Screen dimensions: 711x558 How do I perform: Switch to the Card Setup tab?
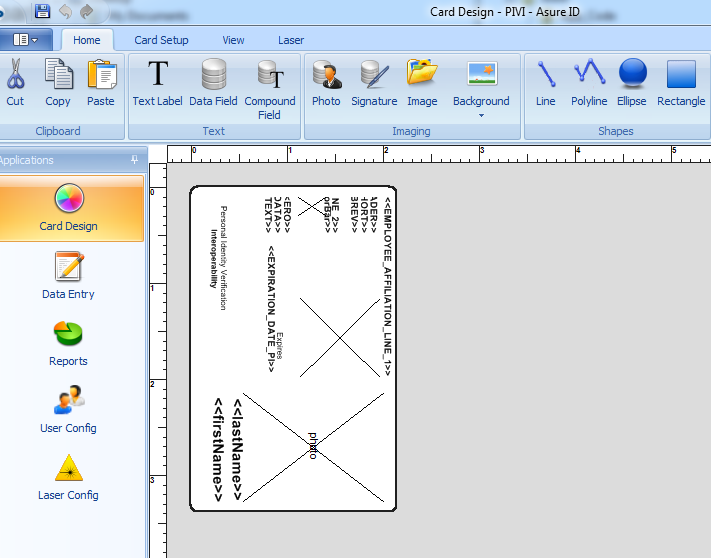coord(161,40)
